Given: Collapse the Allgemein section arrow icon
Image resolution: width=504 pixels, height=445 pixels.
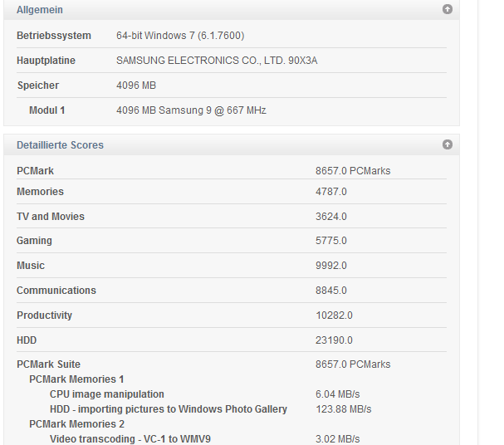Looking at the screenshot, I should (x=448, y=10).
